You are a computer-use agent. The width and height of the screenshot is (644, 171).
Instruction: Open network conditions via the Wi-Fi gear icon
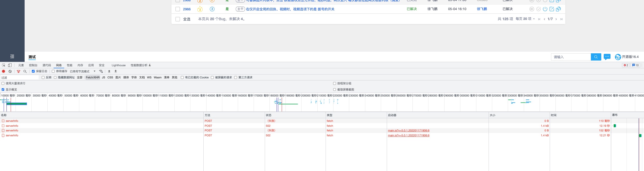101,71
